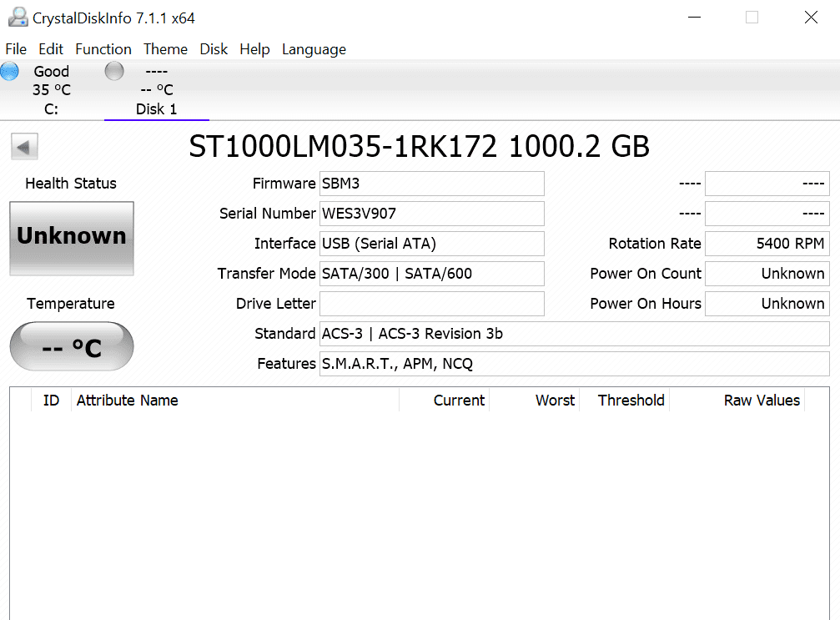Click the disk model title ST1000LM035-1RK172 1000.2 GB
Viewport: 840px width, 620px height.
pyautogui.click(x=419, y=146)
